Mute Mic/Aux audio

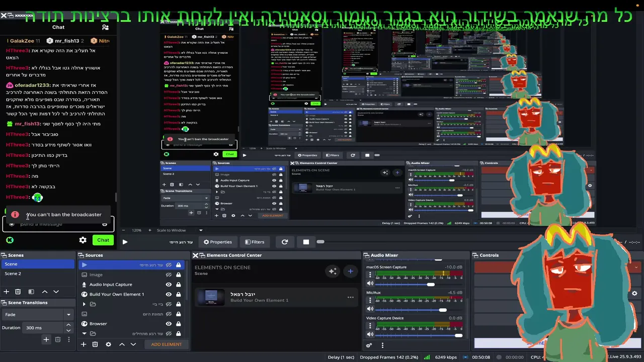click(370, 309)
